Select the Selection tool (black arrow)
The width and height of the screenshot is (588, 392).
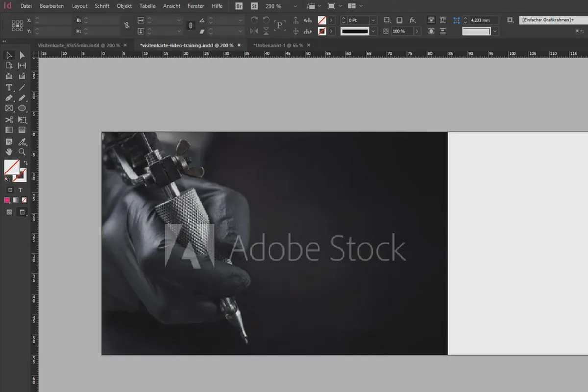(9, 55)
